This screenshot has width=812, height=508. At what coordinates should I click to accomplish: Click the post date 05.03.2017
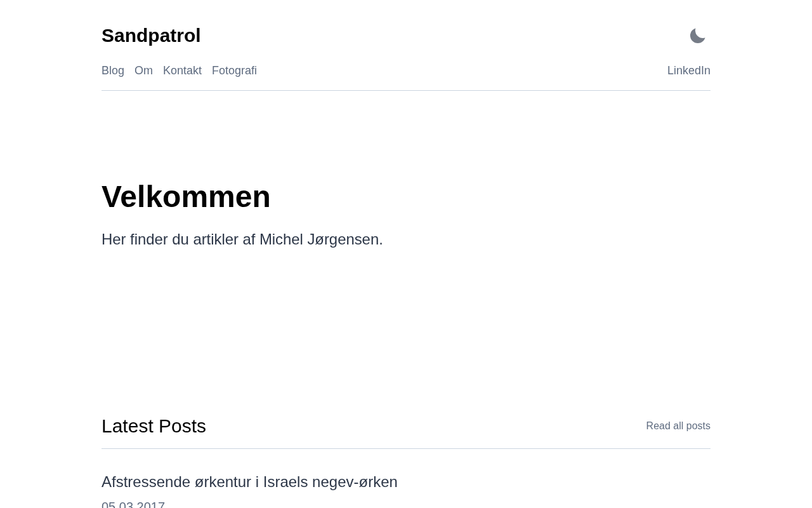point(133,504)
